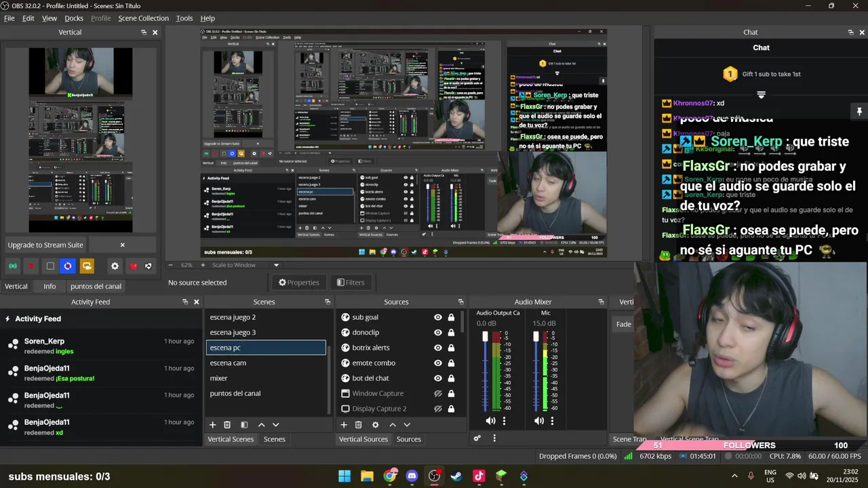The image size is (868, 488).
Task: Click the red heart icon in Vertical dock
Action: 133,266
